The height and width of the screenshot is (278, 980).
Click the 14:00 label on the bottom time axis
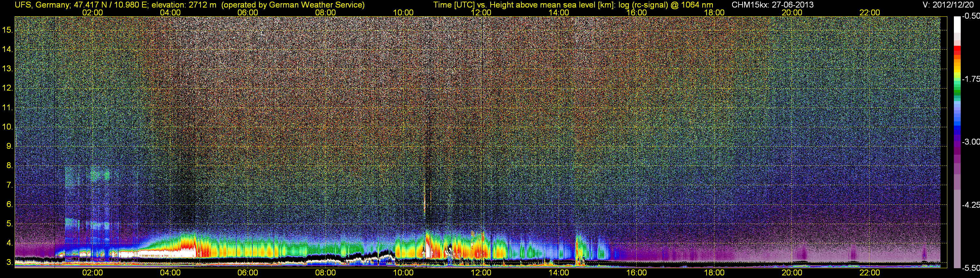pyautogui.click(x=559, y=273)
